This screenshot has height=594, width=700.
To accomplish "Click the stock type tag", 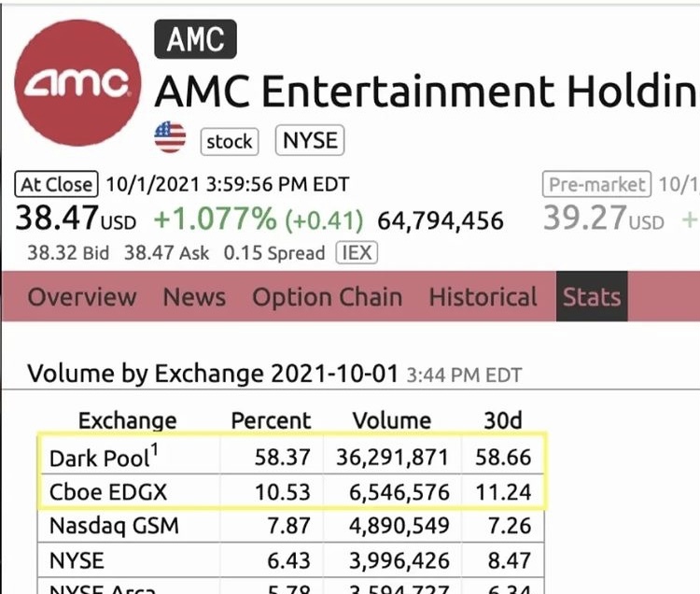I will click(x=229, y=141).
